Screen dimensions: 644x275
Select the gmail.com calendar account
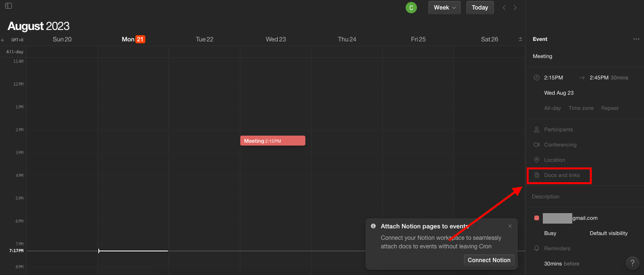(570, 218)
